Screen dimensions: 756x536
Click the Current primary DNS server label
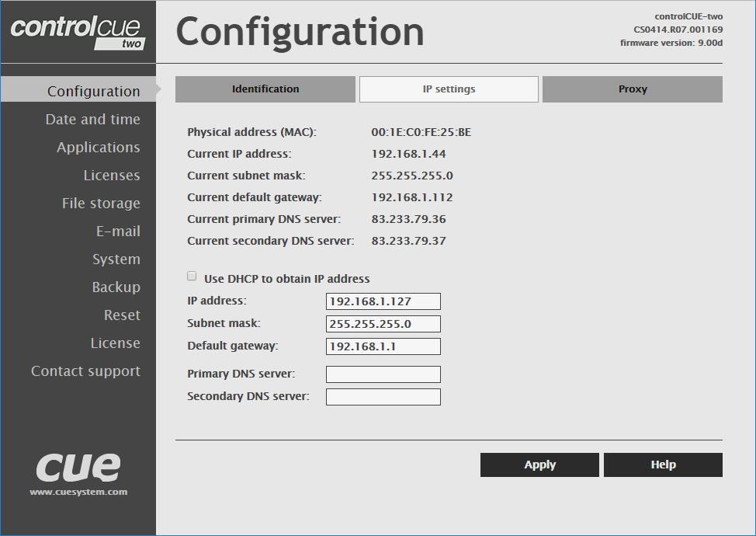coord(264,219)
